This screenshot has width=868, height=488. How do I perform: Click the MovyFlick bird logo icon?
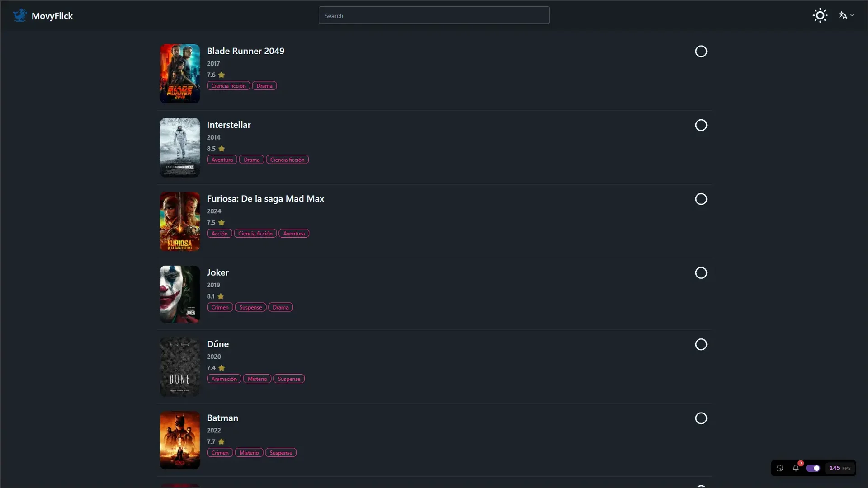pos(19,15)
